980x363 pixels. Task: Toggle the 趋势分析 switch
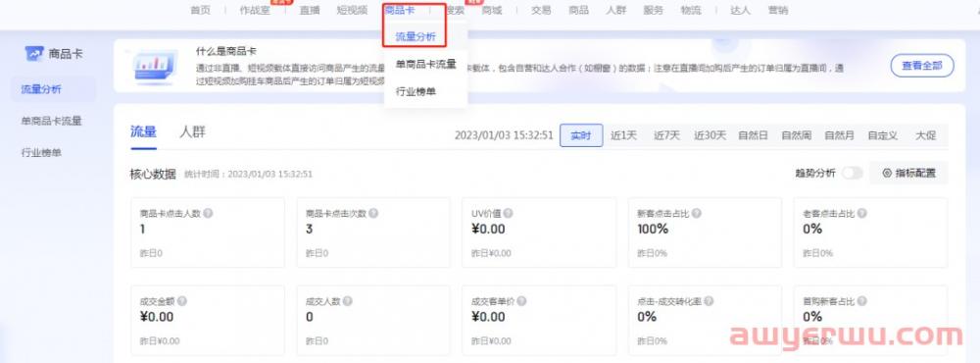[x=852, y=174]
